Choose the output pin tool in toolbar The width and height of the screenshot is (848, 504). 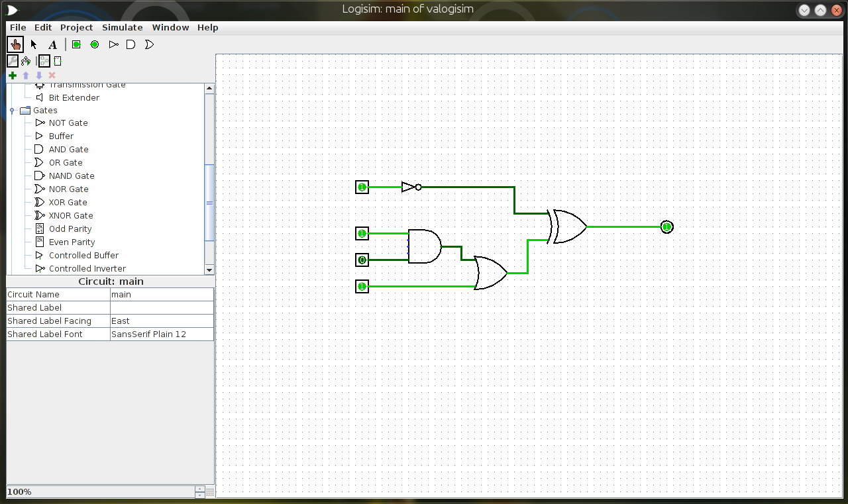tap(95, 44)
